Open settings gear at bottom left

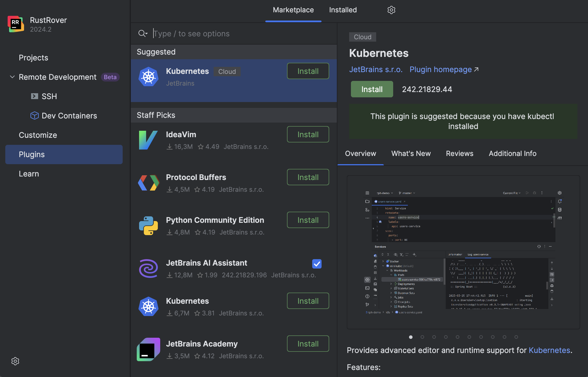[x=15, y=361]
